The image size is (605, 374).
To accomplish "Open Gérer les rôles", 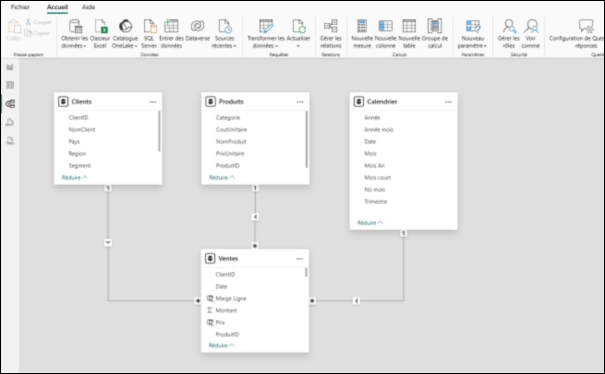I will click(509, 34).
